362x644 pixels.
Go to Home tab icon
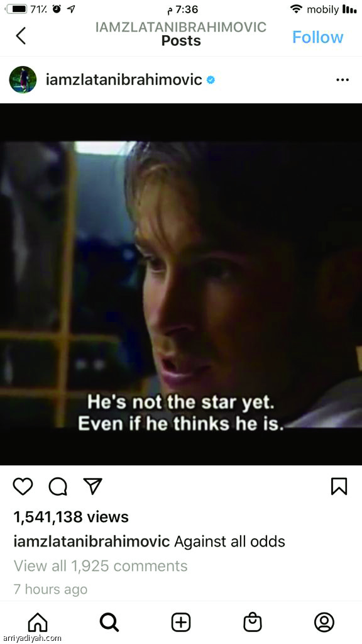coord(38,622)
